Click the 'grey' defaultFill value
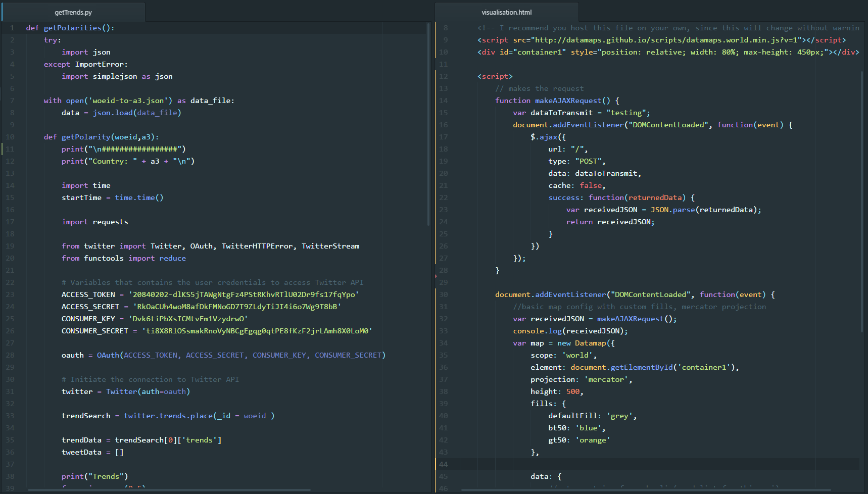 (619, 416)
